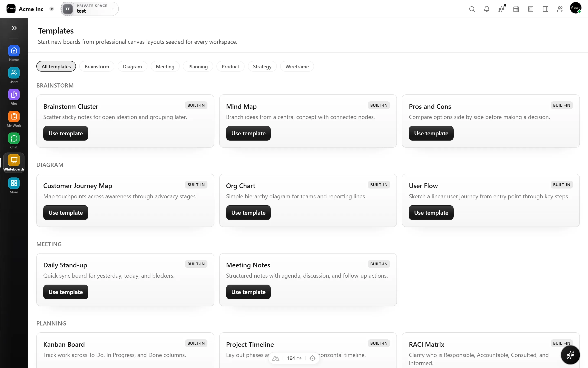The image size is (588, 368).
Task: Filter templates by Brainstorm
Action: point(97,66)
